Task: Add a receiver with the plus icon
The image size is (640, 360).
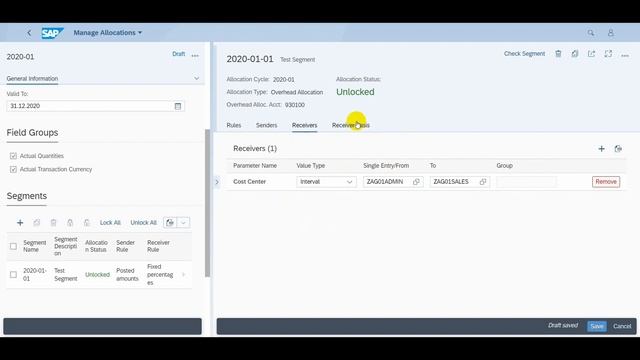Action: 601,149
